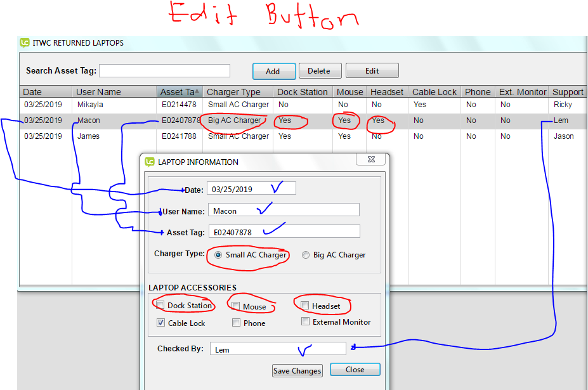Viewport: 588px width, 390px height.
Task: Click the Edit button in main window
Action: [372, 71]
